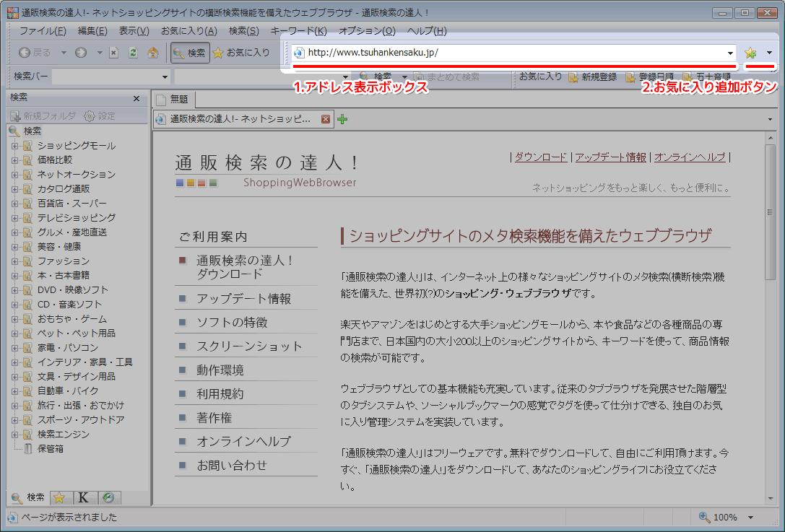Switch to the green history sidebar tab
Image resolution: width=785 pixels, height=532 pixels.
pyautogui.click(x=108, y=497)
